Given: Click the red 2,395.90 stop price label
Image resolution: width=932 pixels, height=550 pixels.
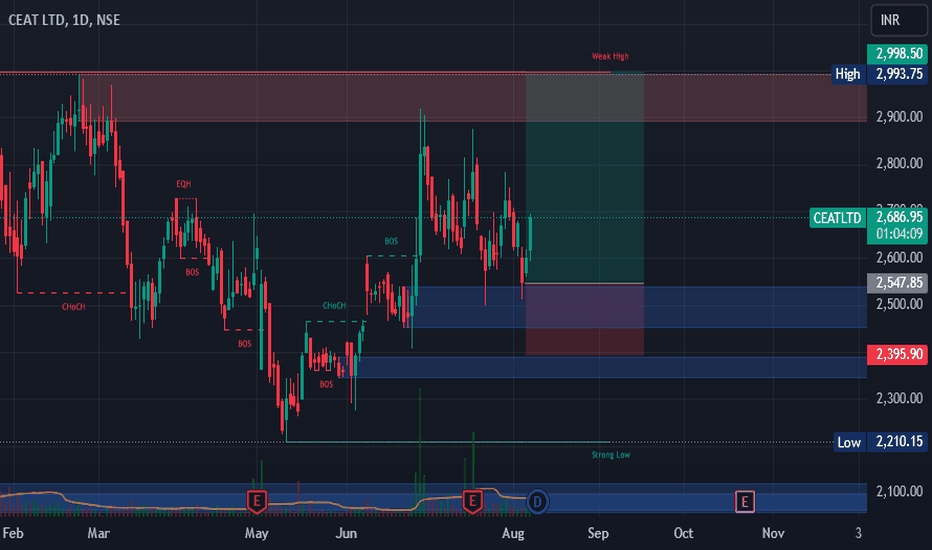Looking at the screenshot, I should click(898, 354).
